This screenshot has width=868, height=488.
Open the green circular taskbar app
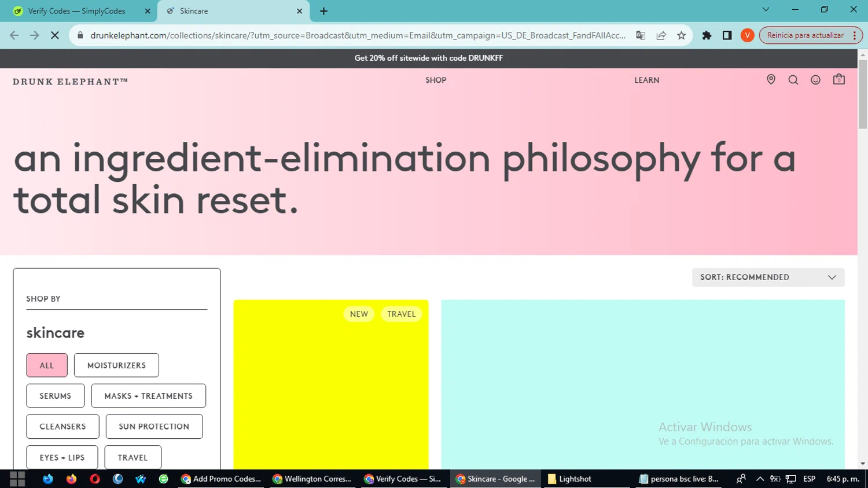coord(164,479)
